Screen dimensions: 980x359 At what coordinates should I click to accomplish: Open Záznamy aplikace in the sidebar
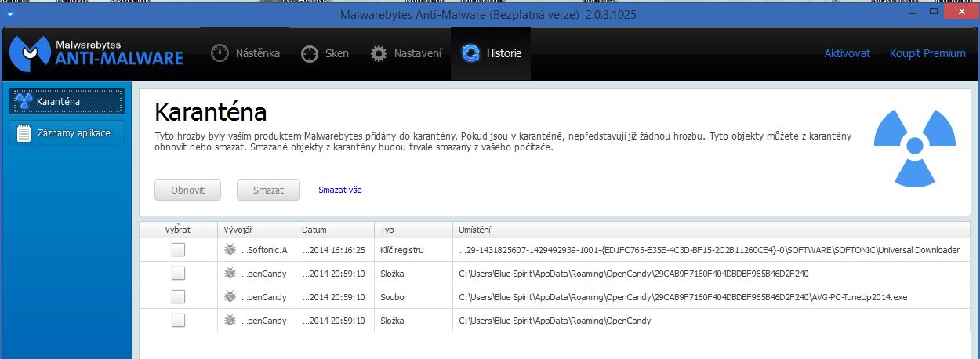pyautogui.click(x=67, y=132)
